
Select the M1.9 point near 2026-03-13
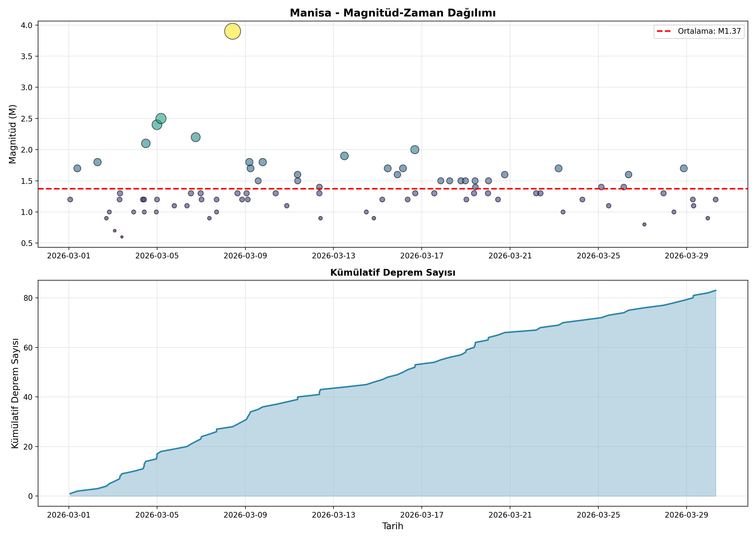tap(345, 156)
